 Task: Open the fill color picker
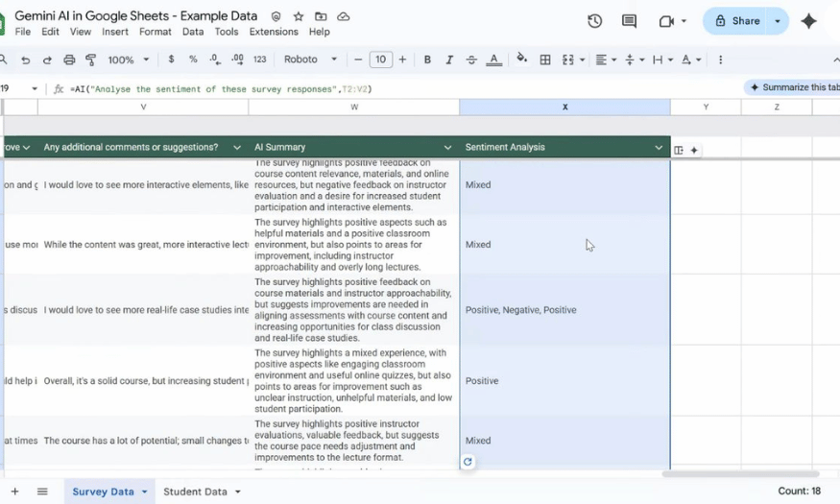pyautogui.click(x=521, y=59)
